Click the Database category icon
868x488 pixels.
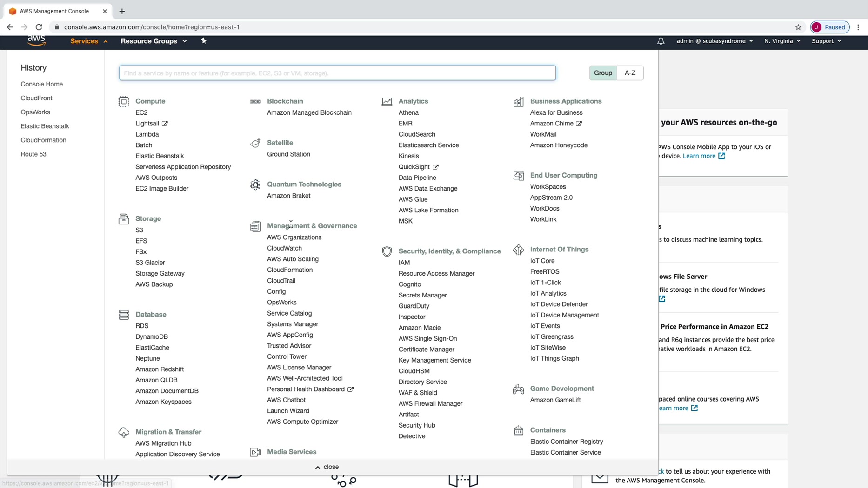coord(124,315)
